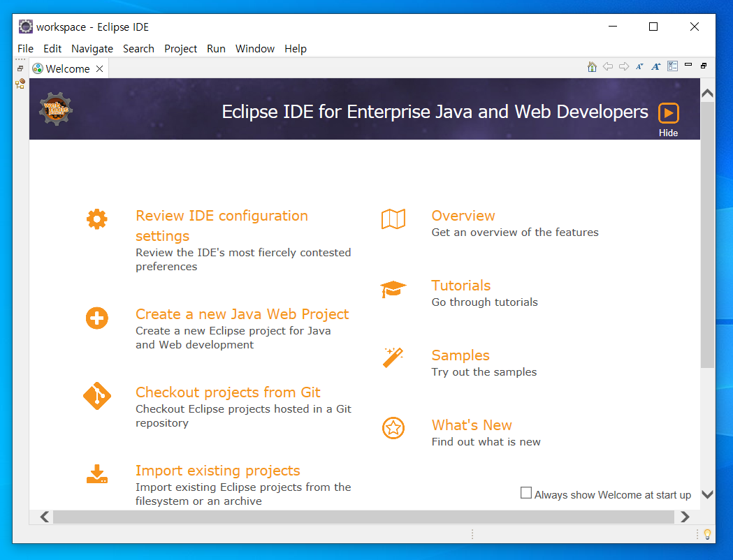The height and width of the screenshot is (560, 733).
Task: Click the Web Tools gear logo
Action: coord(56,109)
